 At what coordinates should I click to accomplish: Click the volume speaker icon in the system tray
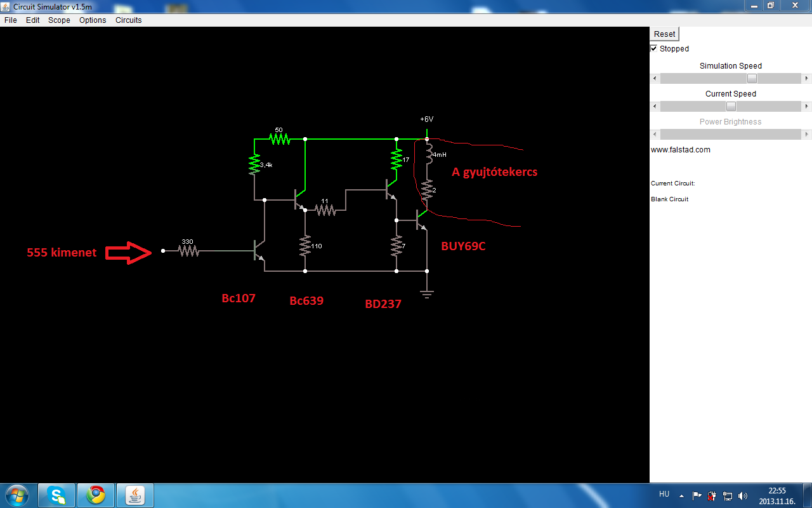coord(743,495)
